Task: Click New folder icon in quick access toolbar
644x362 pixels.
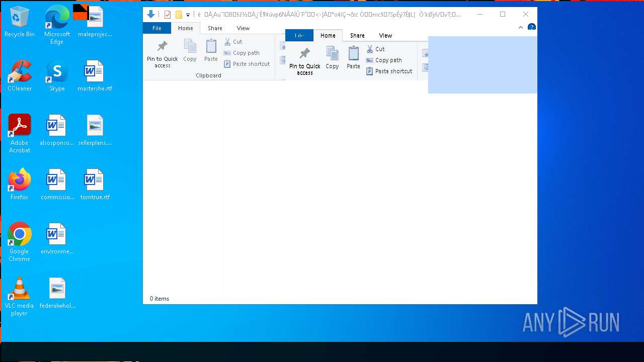Action: [178, 15]
